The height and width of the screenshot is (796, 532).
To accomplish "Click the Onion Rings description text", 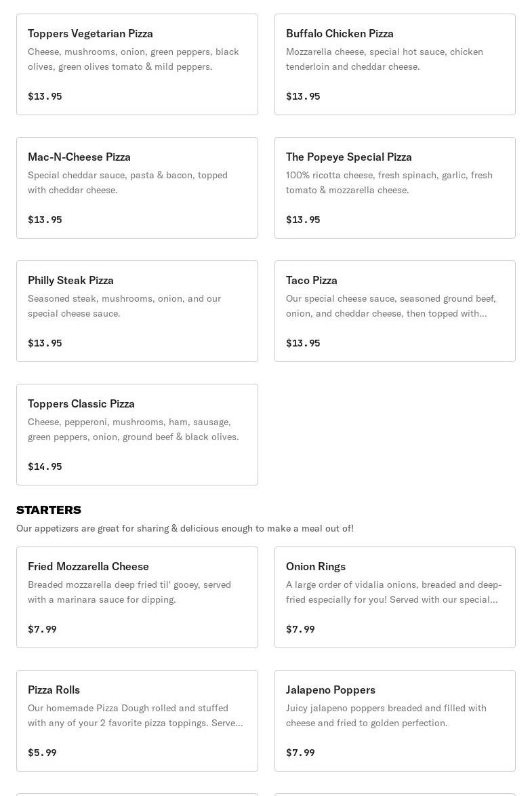I will [393, 592].
